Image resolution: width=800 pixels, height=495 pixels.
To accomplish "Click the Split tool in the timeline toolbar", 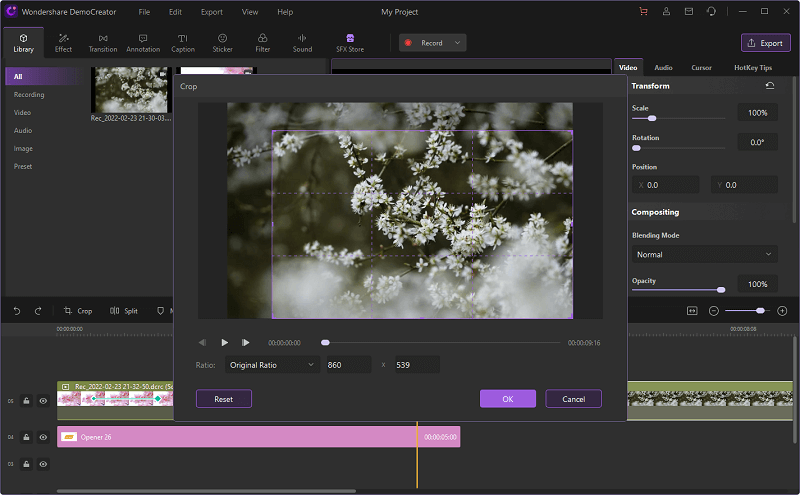I will [x=124, y=311].
